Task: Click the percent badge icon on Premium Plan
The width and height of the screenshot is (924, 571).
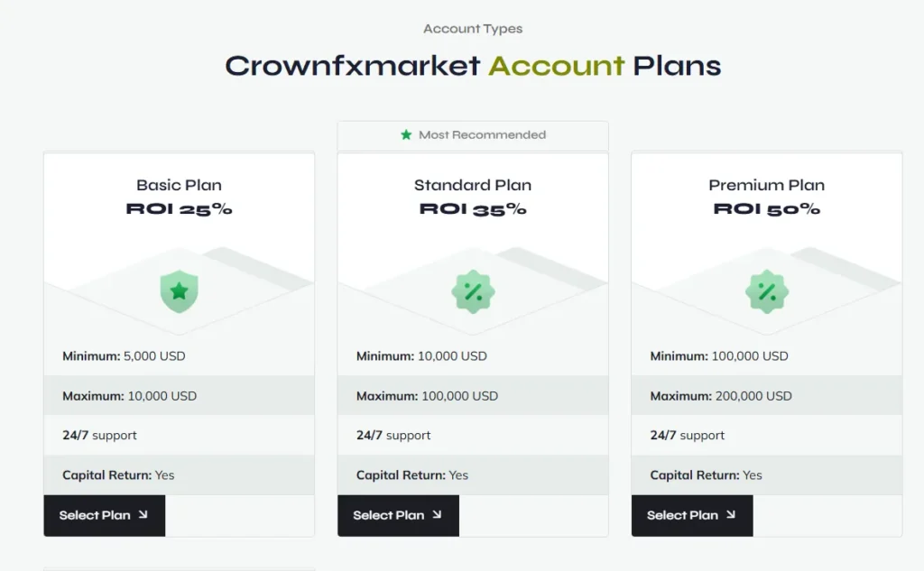Action: pos(766,291)
